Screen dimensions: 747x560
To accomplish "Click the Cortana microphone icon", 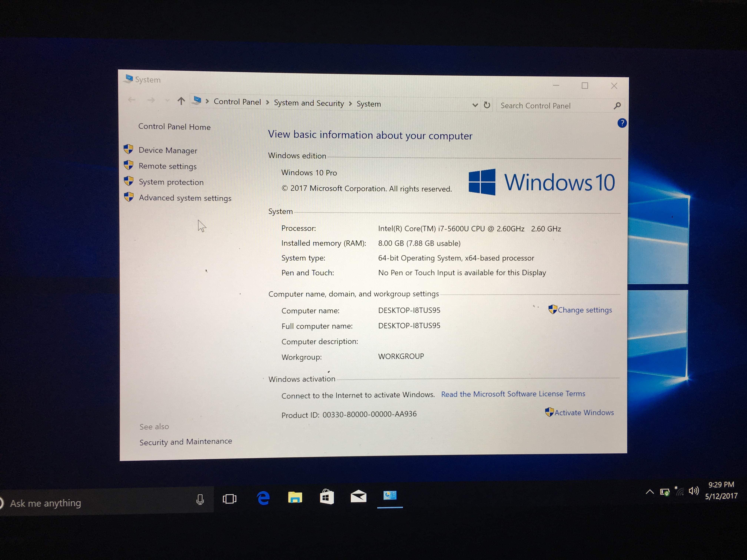I will [200, 500].
